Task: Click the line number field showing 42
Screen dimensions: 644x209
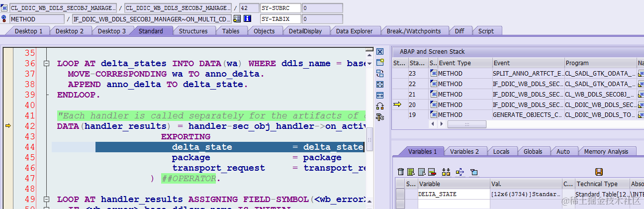Action: click(249, 8)
